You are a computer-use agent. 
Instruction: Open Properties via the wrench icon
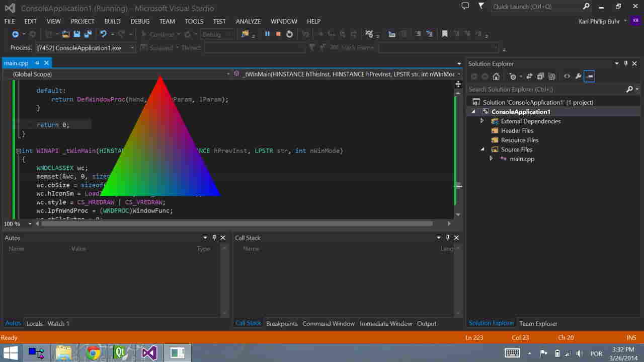[579, 77]
